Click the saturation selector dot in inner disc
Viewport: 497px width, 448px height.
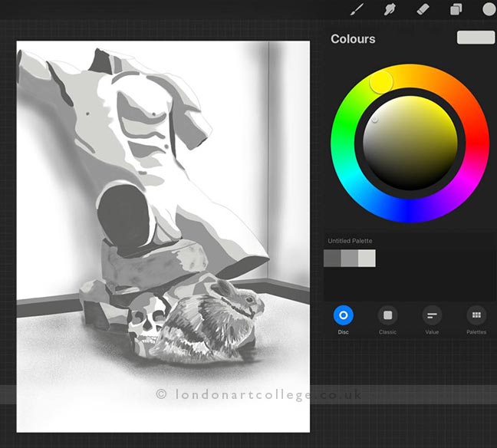(x=375, y=120)
